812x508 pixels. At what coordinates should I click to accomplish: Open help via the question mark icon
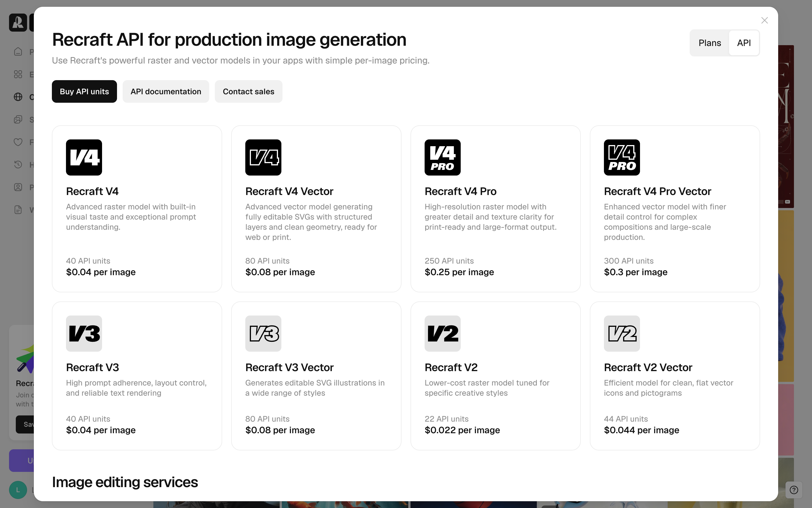click(x=794, y=490)
